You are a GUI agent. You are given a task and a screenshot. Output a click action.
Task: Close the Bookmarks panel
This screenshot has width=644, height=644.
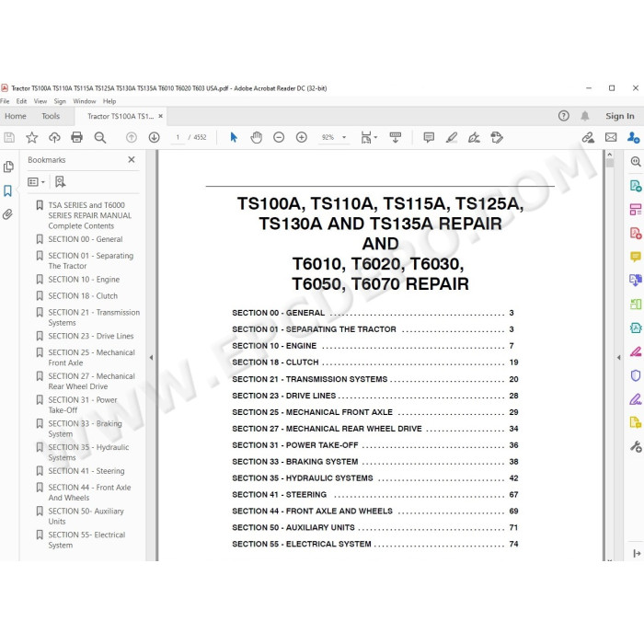click(132, 159)
